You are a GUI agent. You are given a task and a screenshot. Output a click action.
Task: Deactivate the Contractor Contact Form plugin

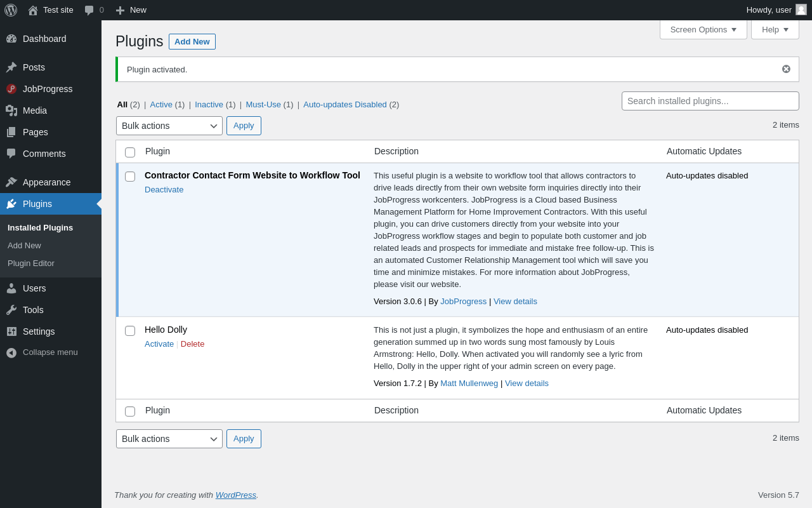tap(164, 190)
